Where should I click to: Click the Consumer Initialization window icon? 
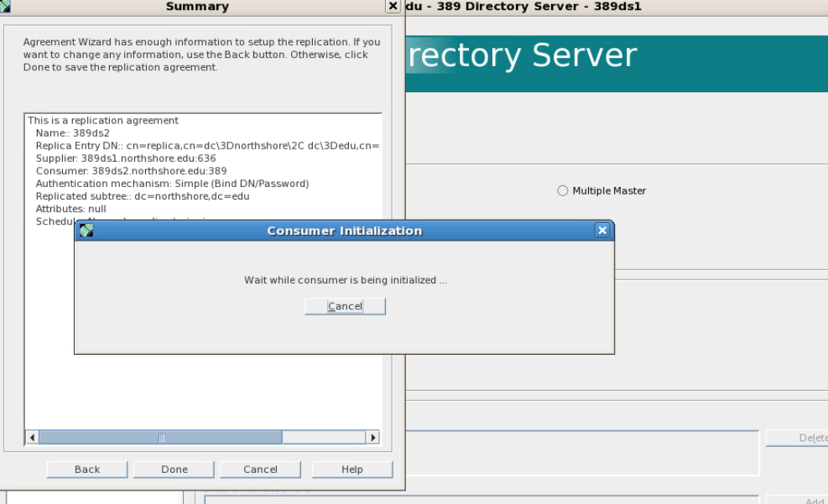[x=86, y=230]
